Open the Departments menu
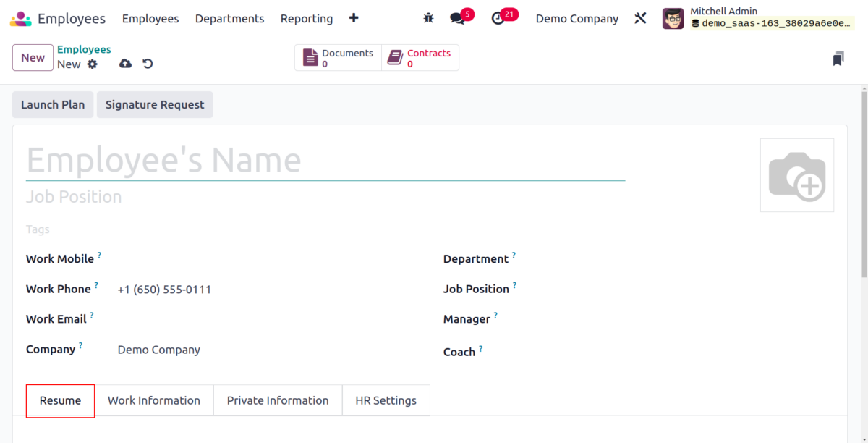868x443 pixels. [229, 19]
